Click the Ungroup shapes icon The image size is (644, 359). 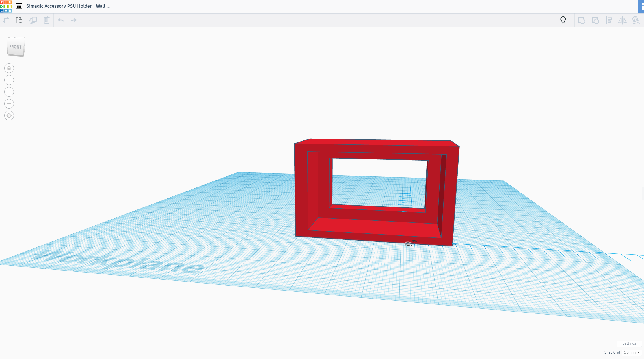595,20
